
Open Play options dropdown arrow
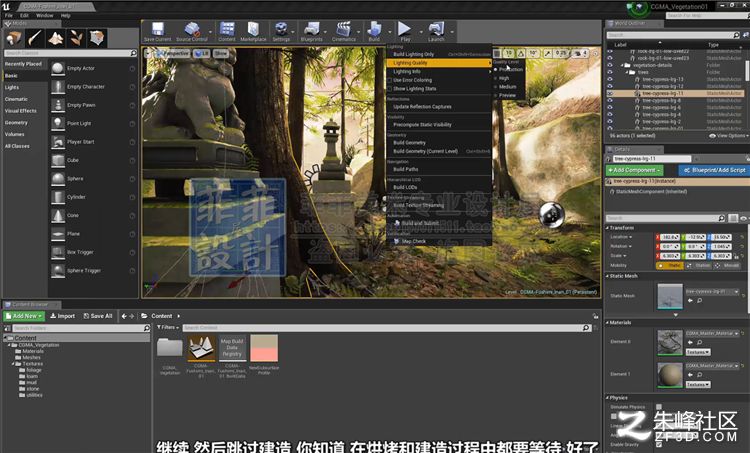(x=421, y=32)
